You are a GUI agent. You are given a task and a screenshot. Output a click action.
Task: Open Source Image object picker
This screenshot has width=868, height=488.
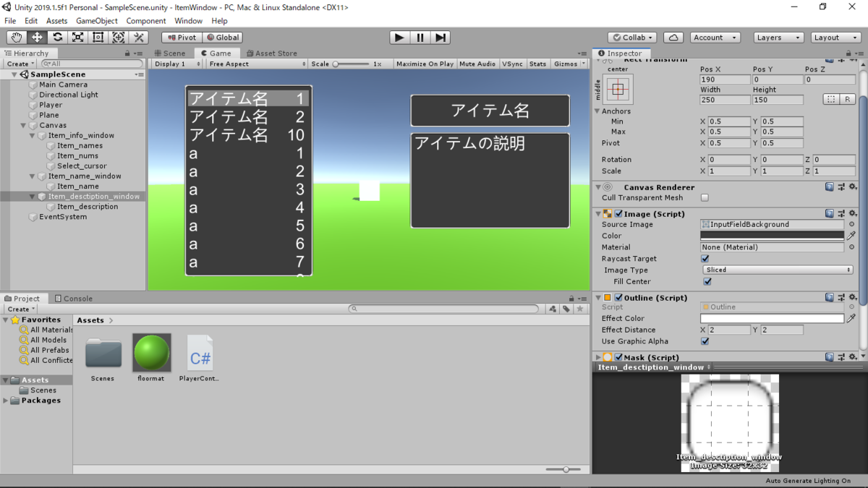(851, 225)
